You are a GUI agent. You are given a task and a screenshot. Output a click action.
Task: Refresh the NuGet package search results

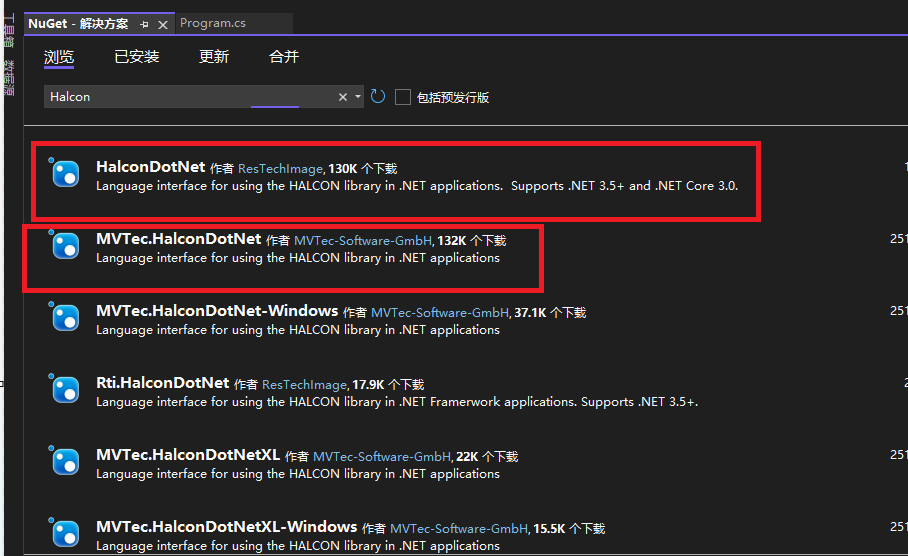(378, 96)
